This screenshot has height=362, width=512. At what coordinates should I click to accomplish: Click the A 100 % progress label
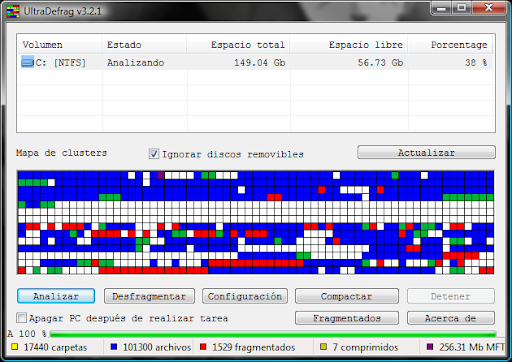coord(27,334)
